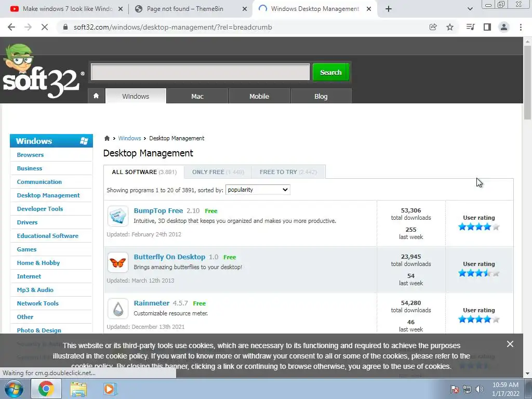
Task: Open the taskbar clock and date
Action: pos(506,389)
